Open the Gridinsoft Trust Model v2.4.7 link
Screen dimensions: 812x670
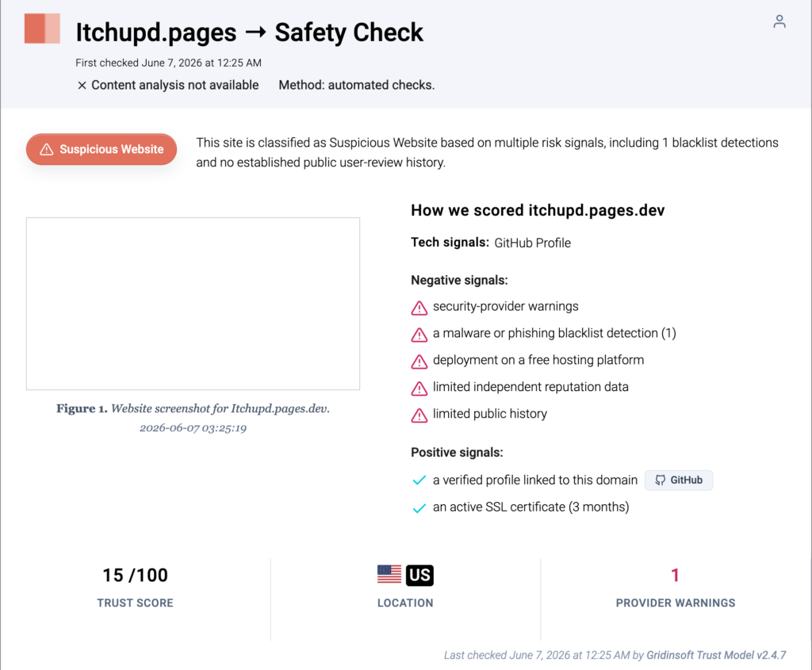716,655
